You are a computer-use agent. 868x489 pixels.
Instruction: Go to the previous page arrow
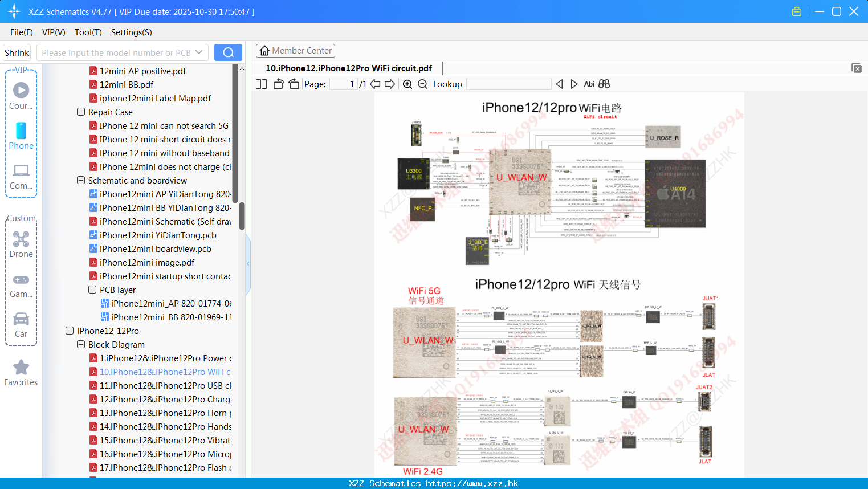pos(375,84)
